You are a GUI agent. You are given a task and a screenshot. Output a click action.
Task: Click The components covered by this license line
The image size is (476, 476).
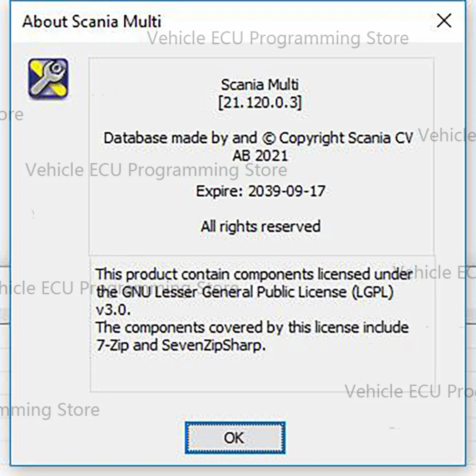pyautogui.click(x=252, y=327)
